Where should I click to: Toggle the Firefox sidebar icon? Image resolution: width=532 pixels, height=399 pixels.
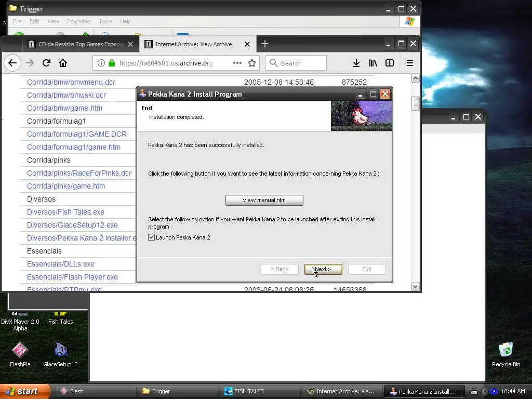coord(390,63)
